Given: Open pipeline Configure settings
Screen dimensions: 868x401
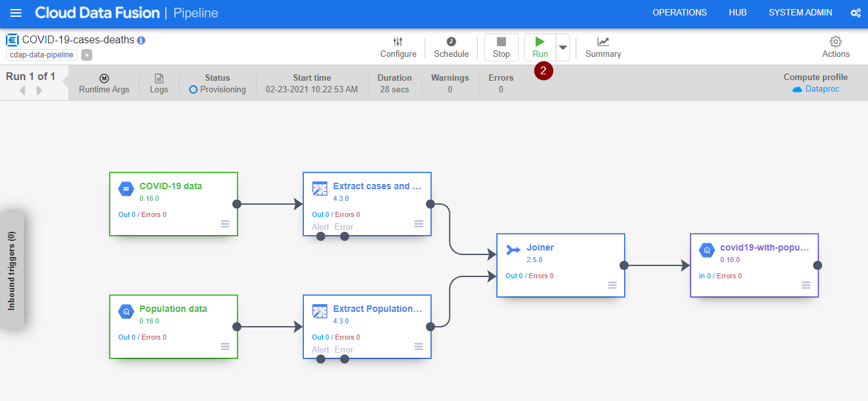Looking at the screenshot, I should (398, 47).
